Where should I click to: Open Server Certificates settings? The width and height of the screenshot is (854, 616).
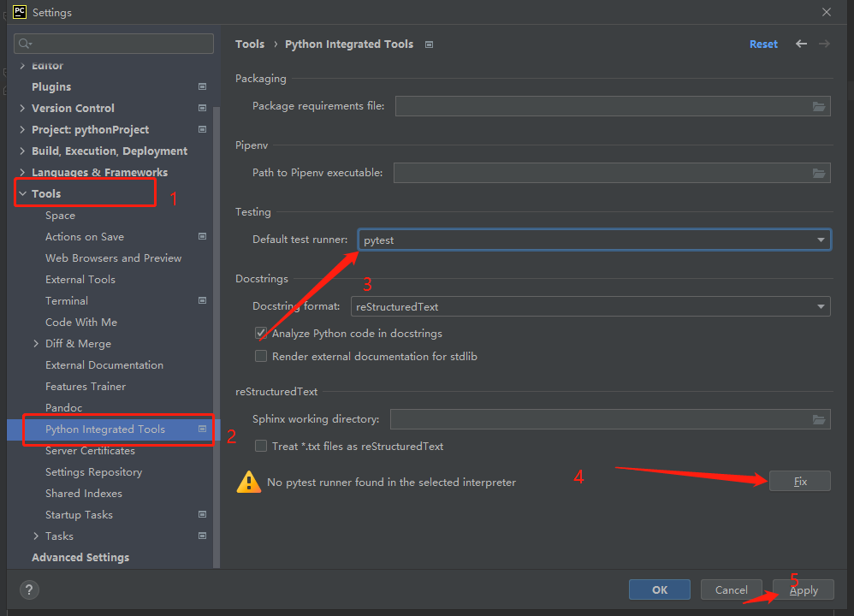pyautogui.click(x=90, y=450)
